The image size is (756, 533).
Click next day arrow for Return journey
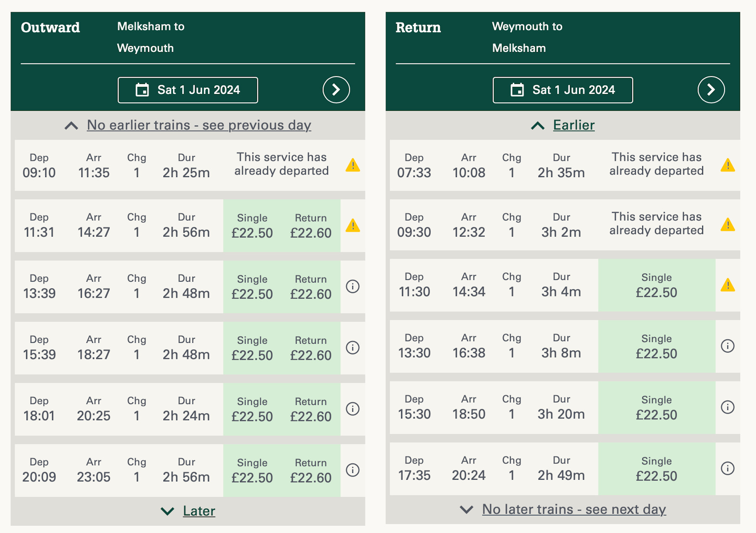[711, 90]
